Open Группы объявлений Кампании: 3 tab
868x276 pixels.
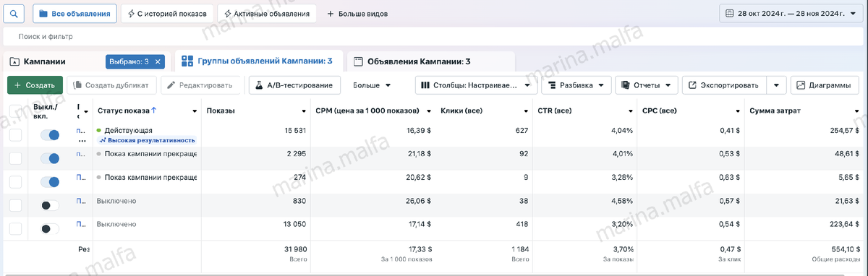coord(258,61)
